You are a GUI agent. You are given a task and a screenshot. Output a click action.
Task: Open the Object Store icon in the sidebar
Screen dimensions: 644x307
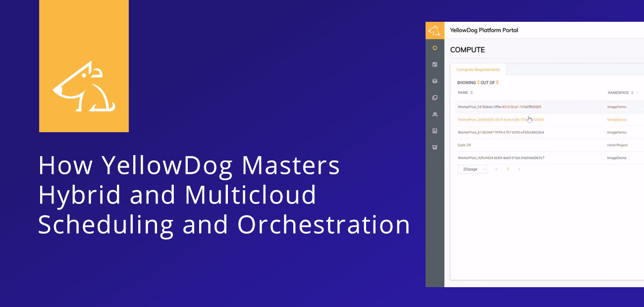[x=434, y=81]
